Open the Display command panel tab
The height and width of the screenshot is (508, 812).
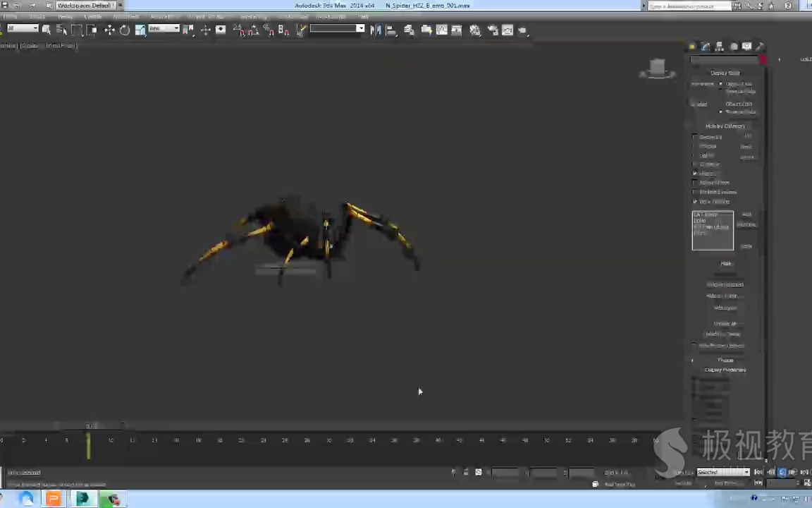[x=746, y=47]
